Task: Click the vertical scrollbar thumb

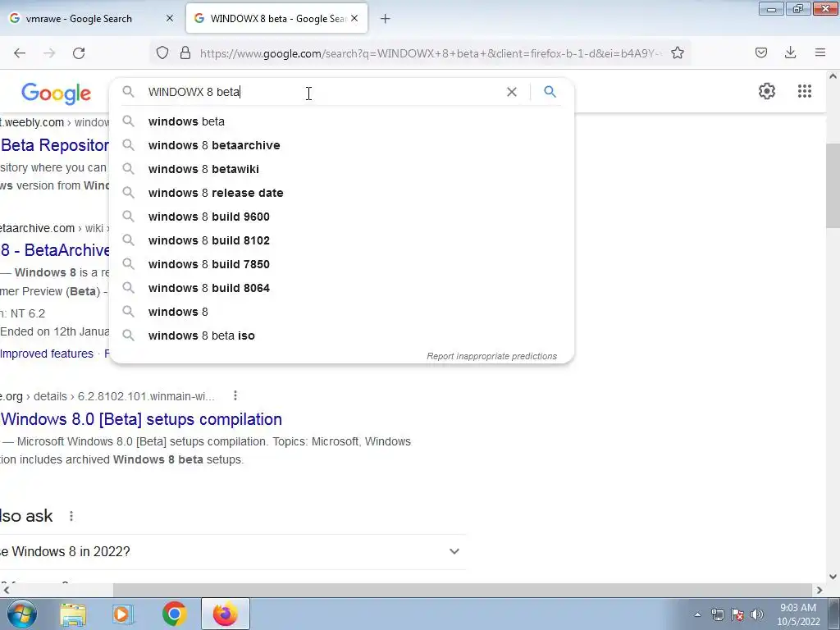Action: coord(833,185)
